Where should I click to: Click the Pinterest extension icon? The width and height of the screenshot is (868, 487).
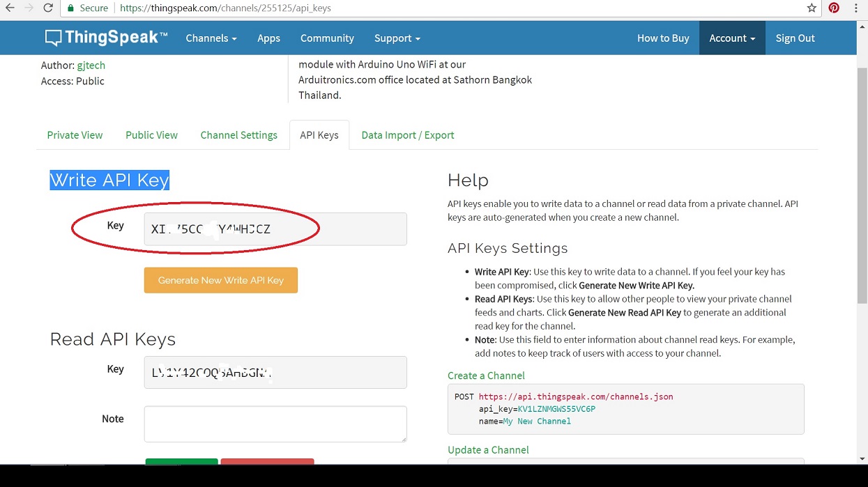[834, 8]
